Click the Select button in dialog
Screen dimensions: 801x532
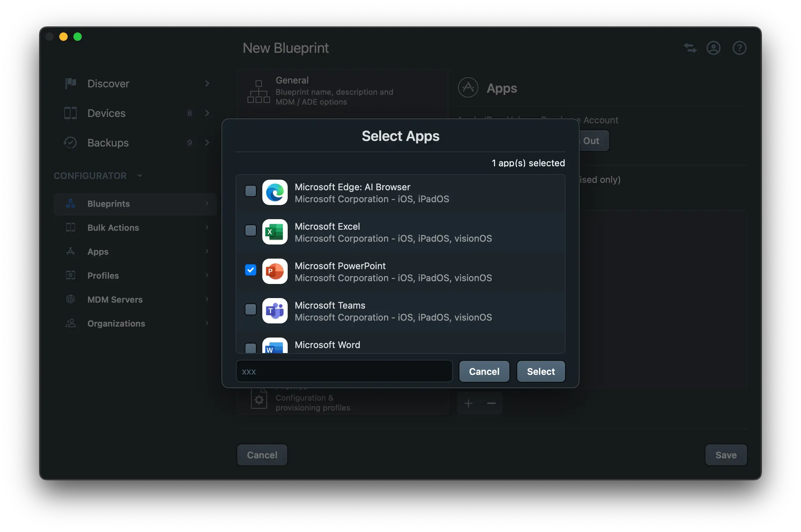(540, 371)
